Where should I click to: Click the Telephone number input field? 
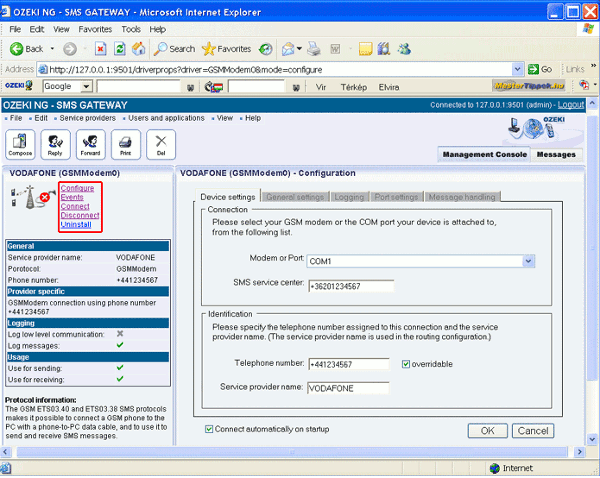(349, 364)
